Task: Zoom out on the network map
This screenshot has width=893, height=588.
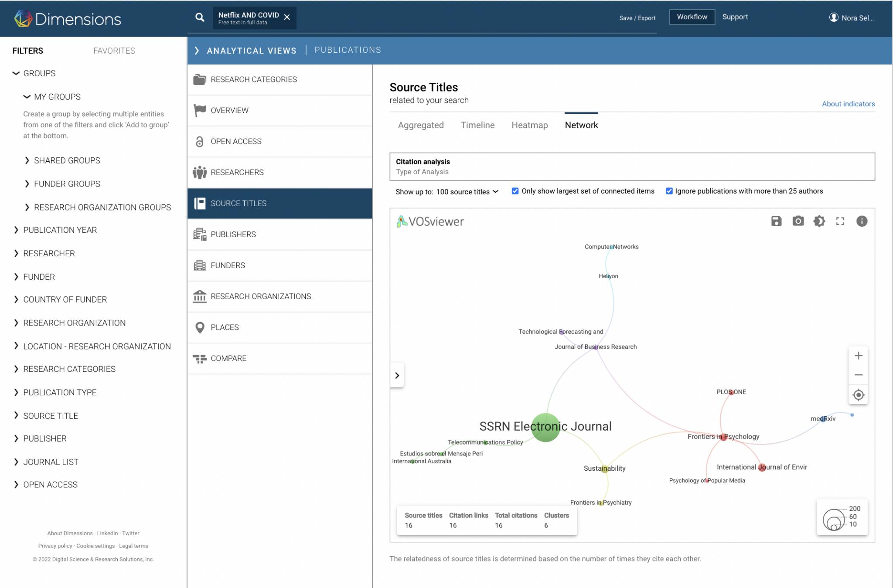Action: [858, 375]
